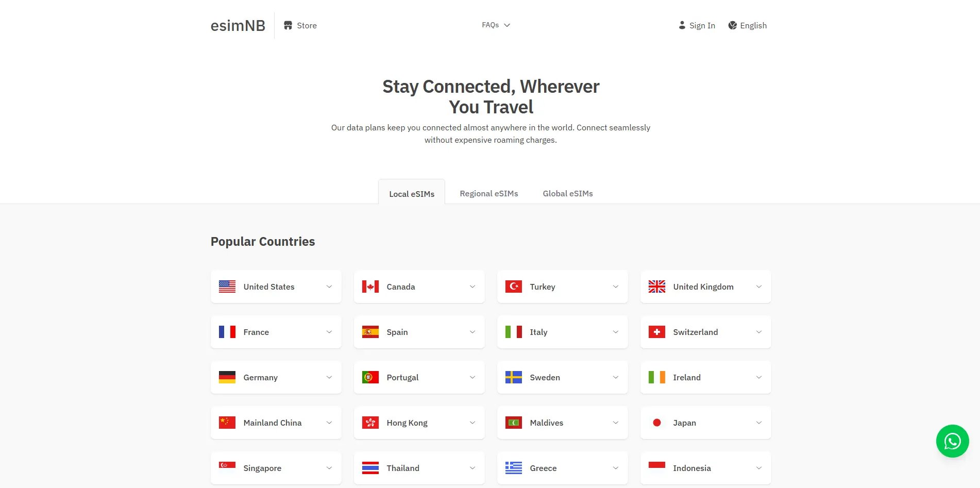This screenshot has width=980, height=488.
Task: Click the Japan flag icon
Action: tap(657, 422)
